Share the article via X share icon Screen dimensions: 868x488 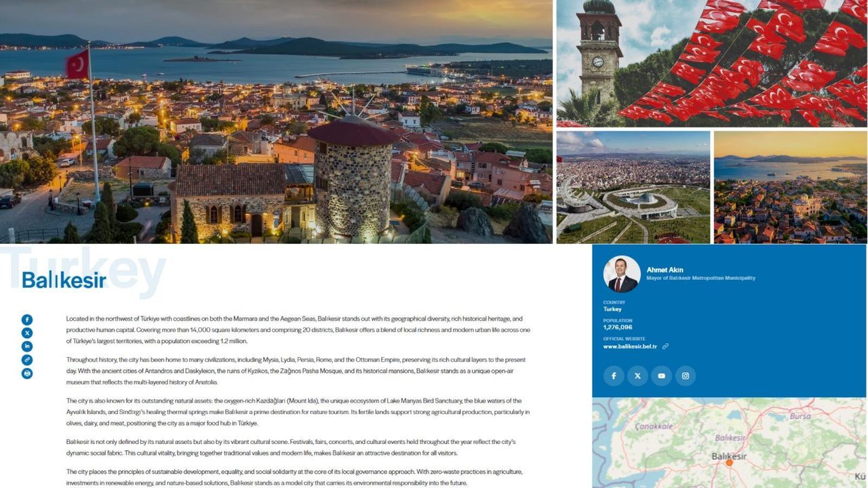[x=26, y=333]
